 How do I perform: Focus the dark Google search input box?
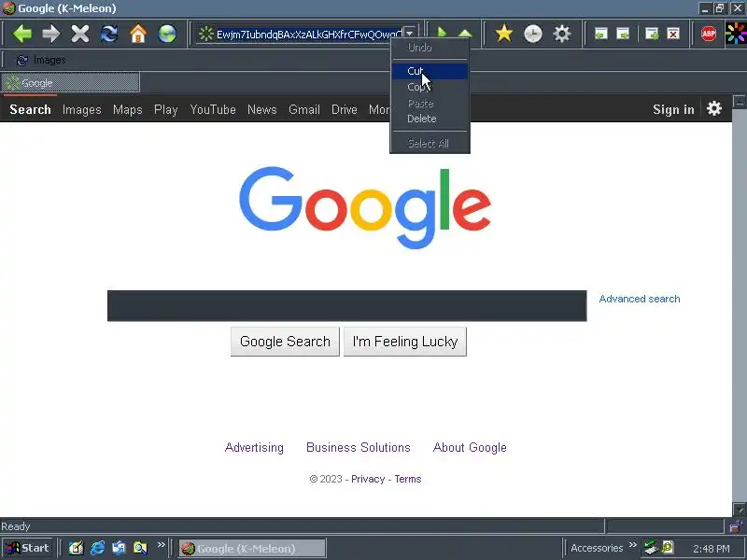pos(346,306)
